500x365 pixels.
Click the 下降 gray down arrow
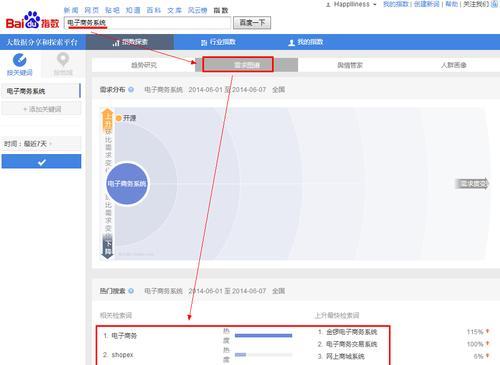point(108,246)
